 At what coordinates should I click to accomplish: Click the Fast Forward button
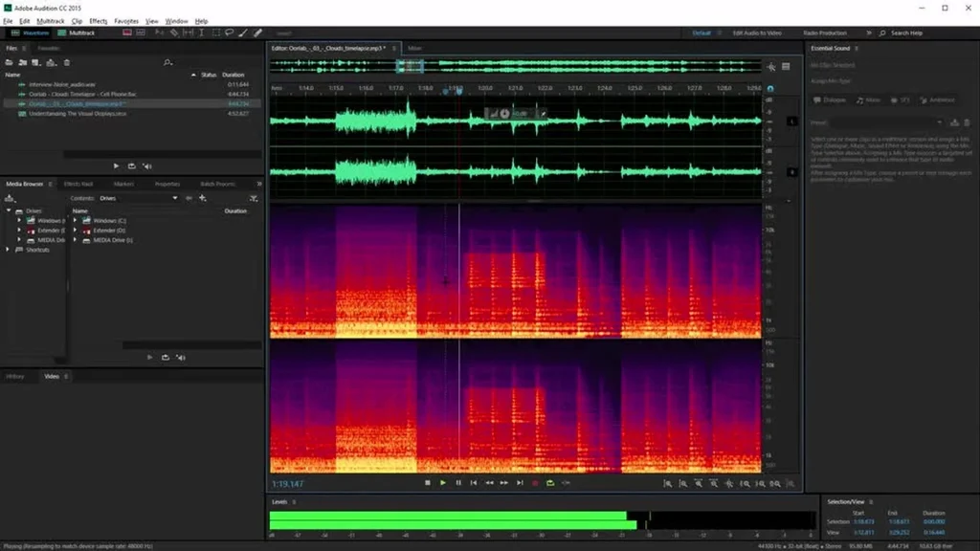coord(503,483)
